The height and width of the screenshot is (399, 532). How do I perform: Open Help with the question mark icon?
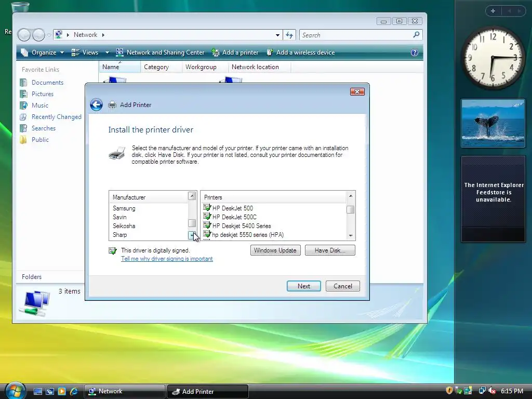tap(414, 52)
